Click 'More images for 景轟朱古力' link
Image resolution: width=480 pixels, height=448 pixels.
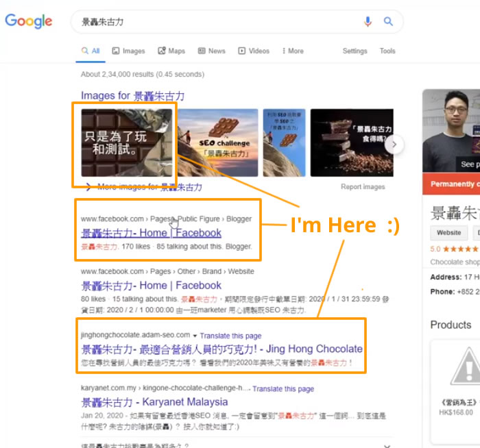(149, 187)
